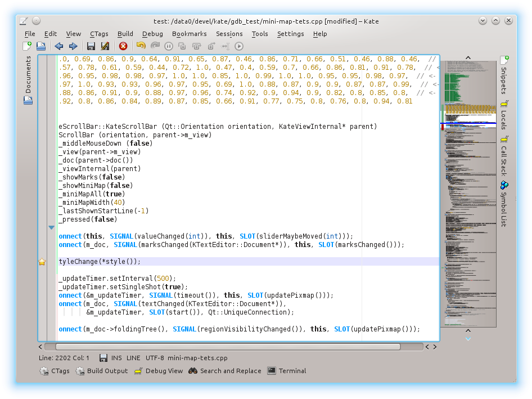Collapse the code fold arrow in the margin
The height and width of the screenshot is (399, 532).
51,227
